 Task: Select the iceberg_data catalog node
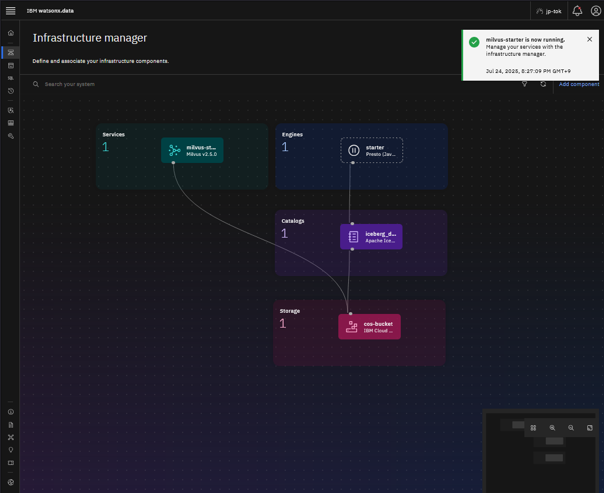(371, 237)
